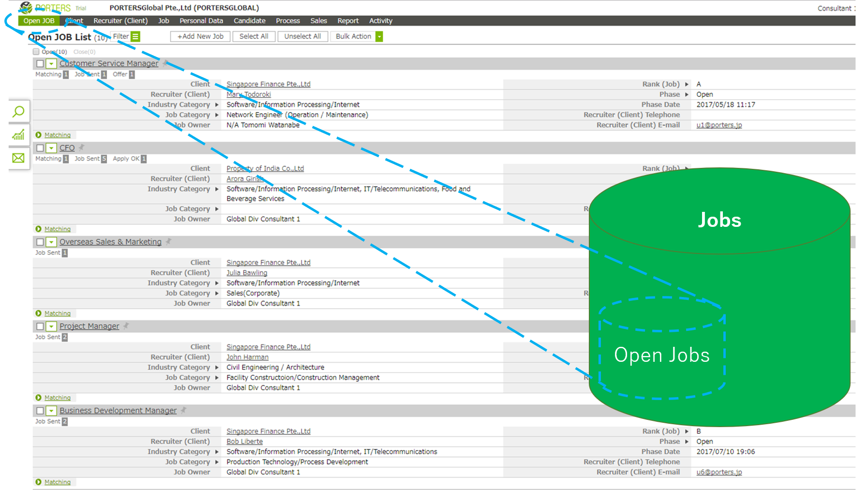This screenshot has width=868, height=490.
Task: Click the Matching play icon under Customer Service Manager
Action: [39, 135]
